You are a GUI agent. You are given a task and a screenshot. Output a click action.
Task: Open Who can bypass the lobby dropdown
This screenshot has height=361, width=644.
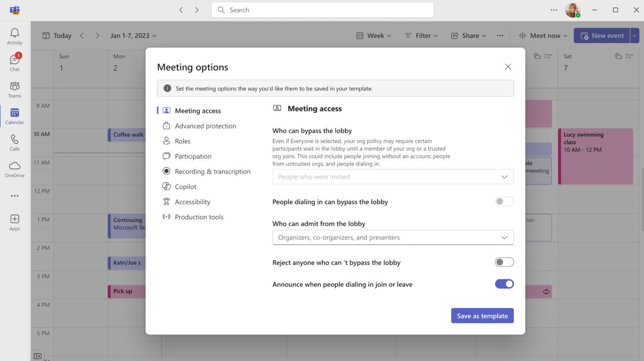pos(393,177)
